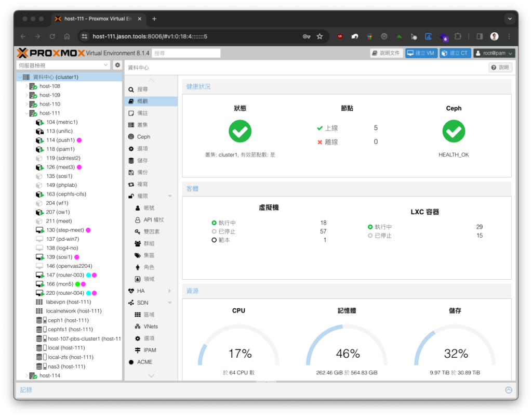
Task: Select 146 (openvas2204) in the tree
Action: [69, 266]
